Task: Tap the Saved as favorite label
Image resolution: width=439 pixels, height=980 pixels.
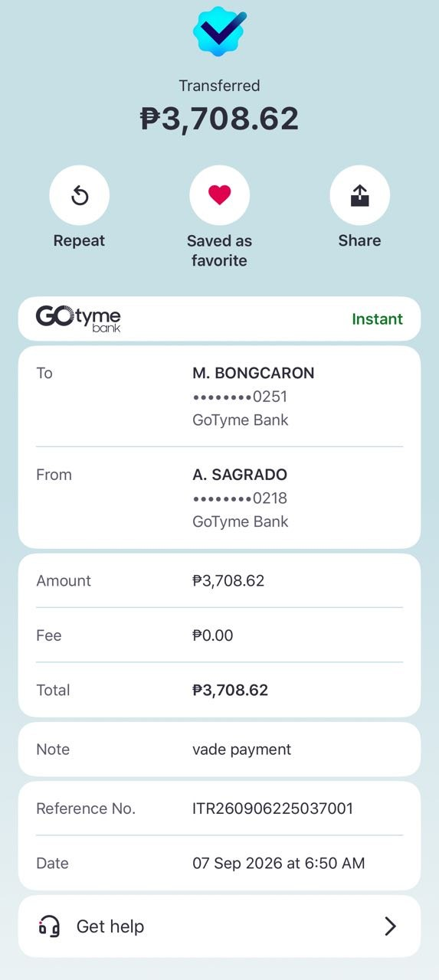Action: point(219,250)
